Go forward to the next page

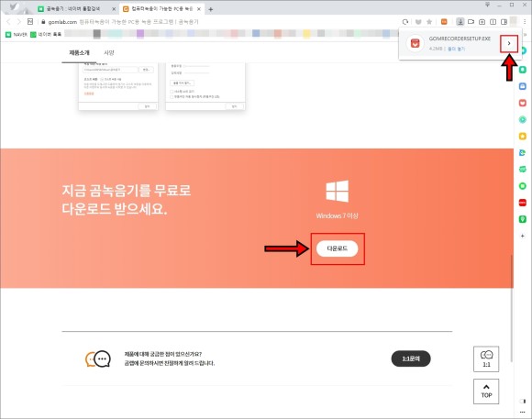click(19, 22)
